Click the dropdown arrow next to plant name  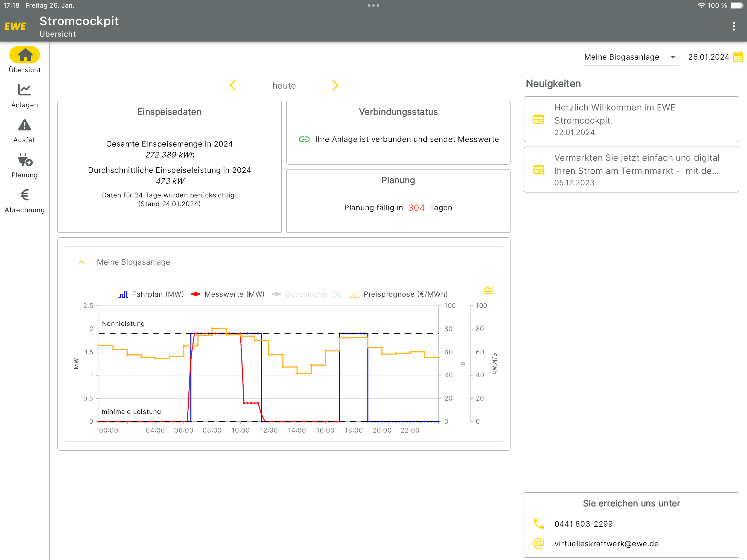point(673,57)
